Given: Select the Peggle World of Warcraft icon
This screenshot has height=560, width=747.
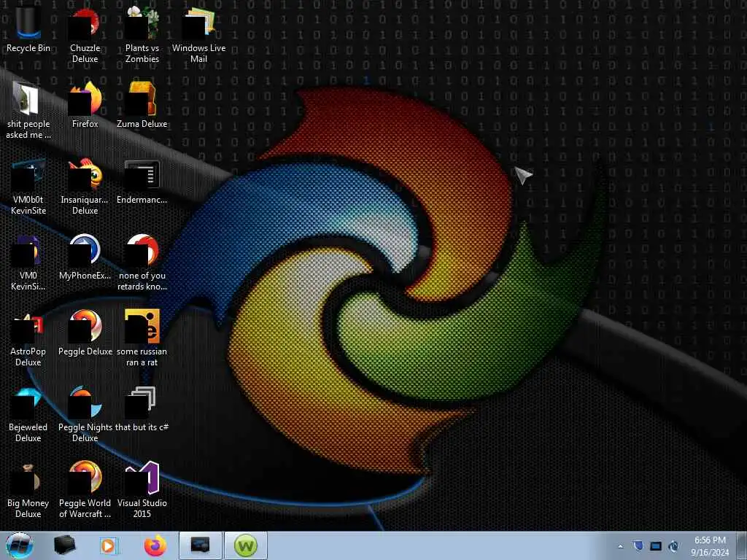Looking at the screenshot, I should 85,489.
